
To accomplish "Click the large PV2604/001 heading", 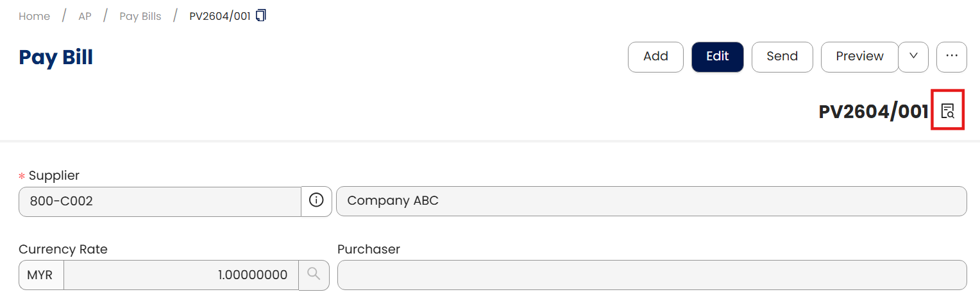I will (x=873, y=112).
